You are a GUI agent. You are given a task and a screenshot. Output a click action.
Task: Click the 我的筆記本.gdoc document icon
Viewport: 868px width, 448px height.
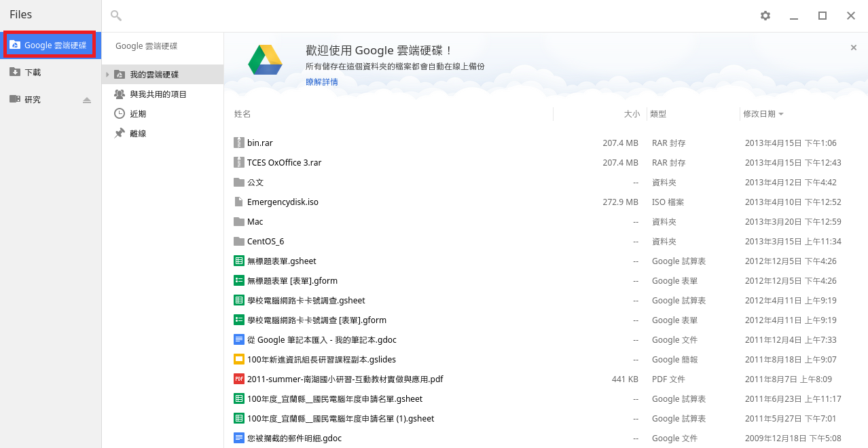tap(238, 340)
